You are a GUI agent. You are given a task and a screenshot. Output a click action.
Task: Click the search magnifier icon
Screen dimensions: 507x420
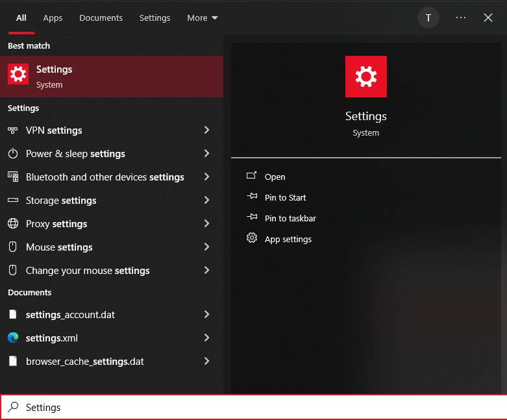point(13,407)
